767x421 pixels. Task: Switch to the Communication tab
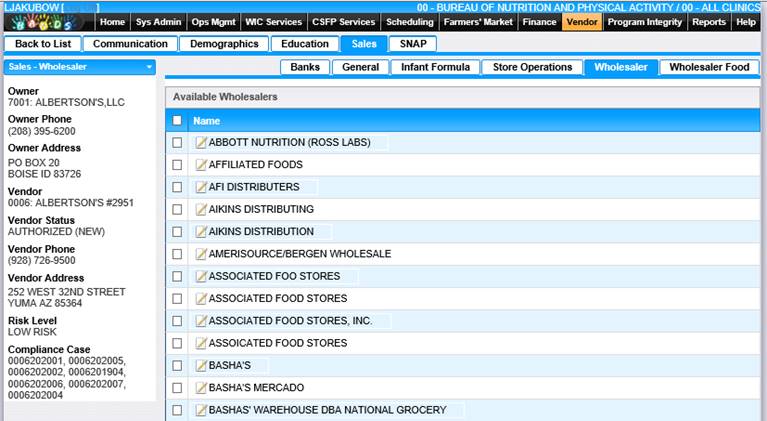pyautogui.click(x=130, y=44)
